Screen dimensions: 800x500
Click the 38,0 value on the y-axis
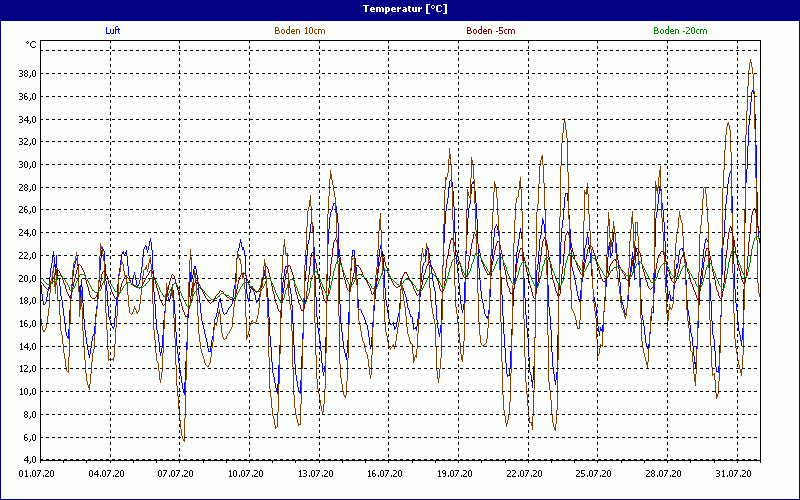point(26,74)
